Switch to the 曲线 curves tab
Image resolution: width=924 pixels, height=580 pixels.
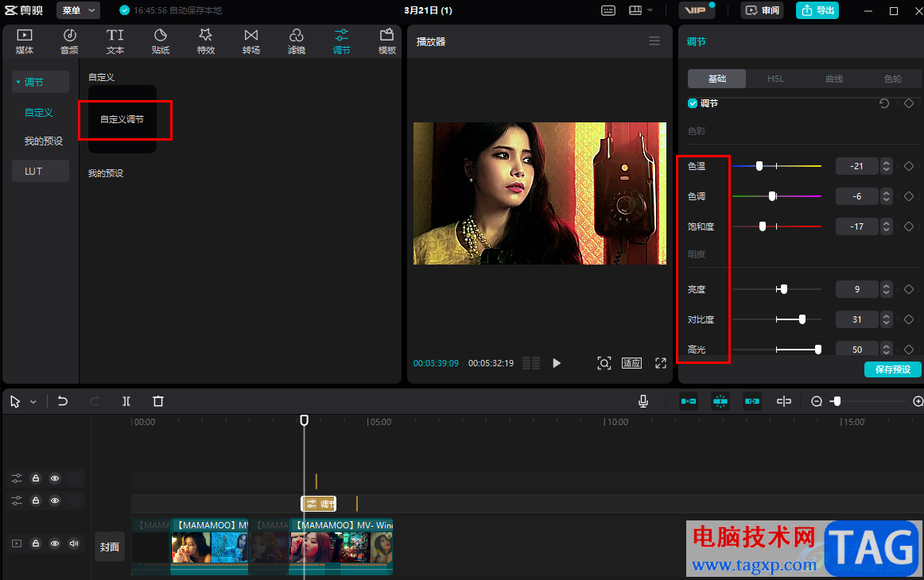pos(834,79)
